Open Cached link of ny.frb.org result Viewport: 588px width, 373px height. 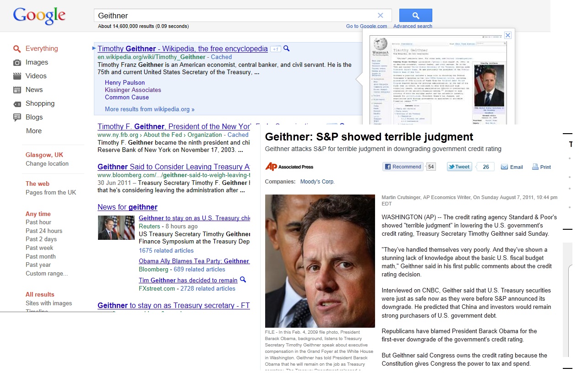[238, 135]
